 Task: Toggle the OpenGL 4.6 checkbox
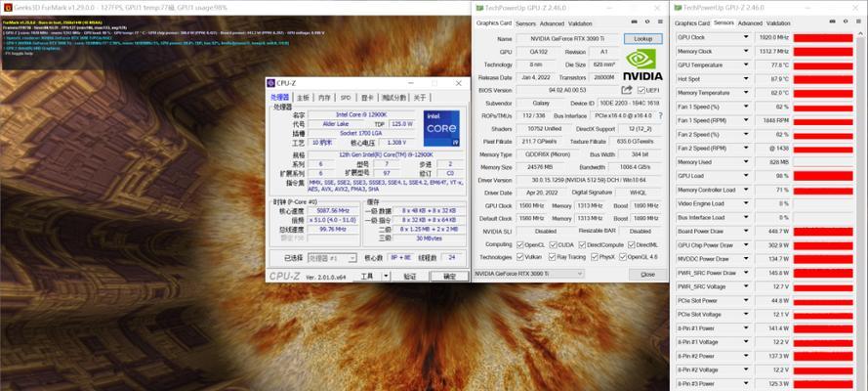[x=623, y=257]
